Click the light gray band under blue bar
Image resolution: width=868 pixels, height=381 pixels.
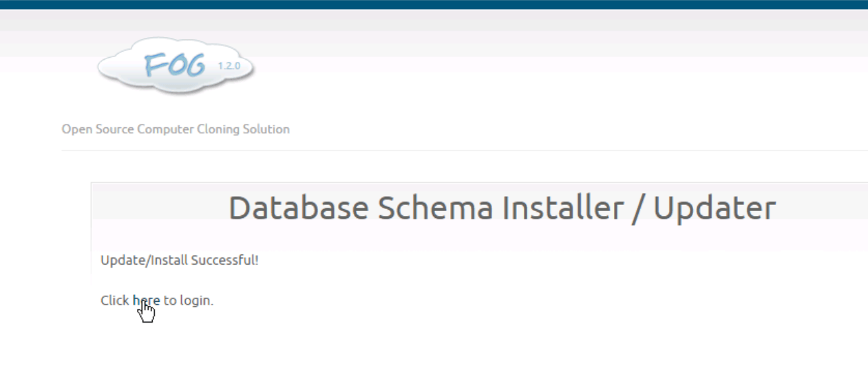tap(434, 21)
